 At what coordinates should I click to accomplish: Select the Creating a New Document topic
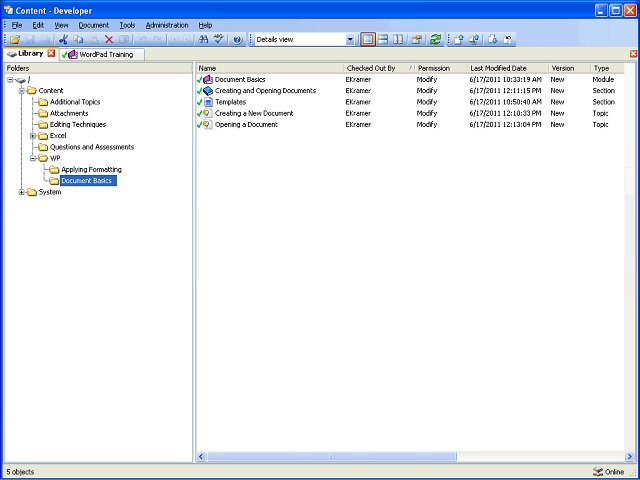(410, 113)
